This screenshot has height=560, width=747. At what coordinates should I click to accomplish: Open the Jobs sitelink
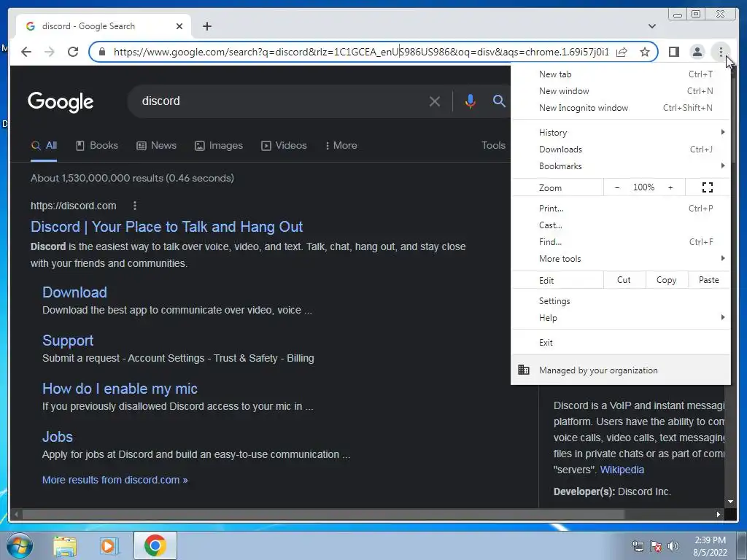58,437
